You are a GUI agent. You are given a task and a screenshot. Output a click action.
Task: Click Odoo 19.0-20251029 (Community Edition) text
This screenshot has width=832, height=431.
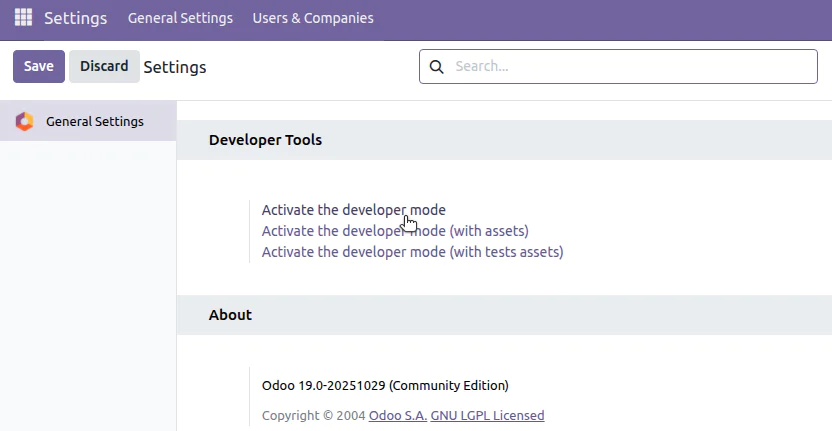385,385
